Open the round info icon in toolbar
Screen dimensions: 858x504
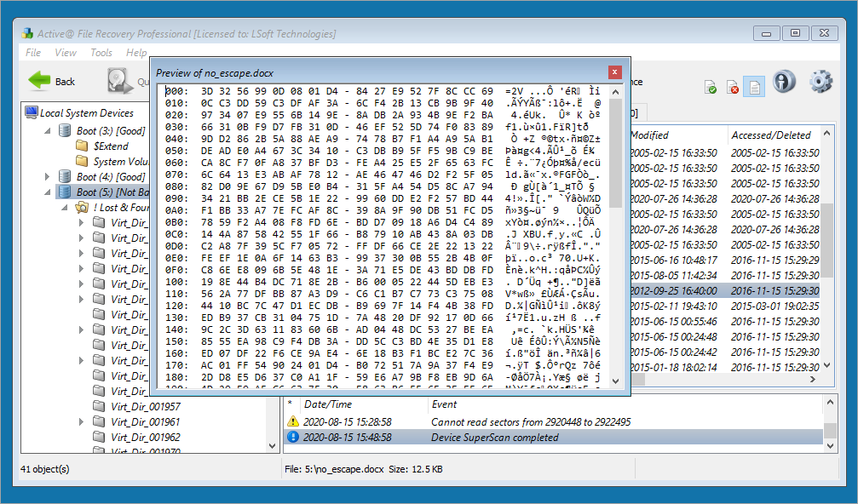(x=784, y=81)
